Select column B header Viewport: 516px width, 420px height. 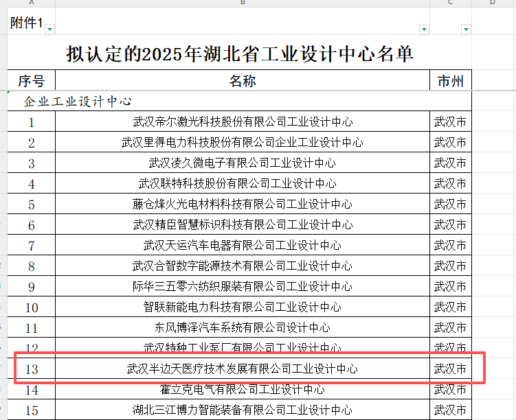click(243, 3)
